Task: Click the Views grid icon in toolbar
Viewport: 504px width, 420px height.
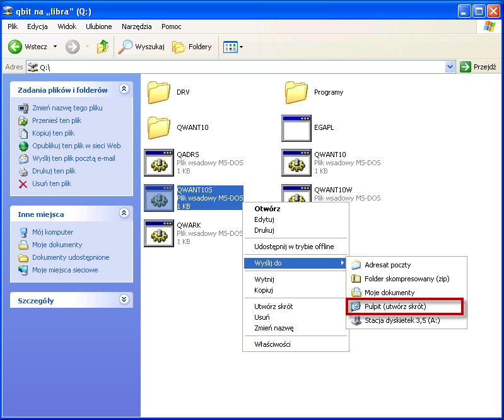Action: [230, 47]
